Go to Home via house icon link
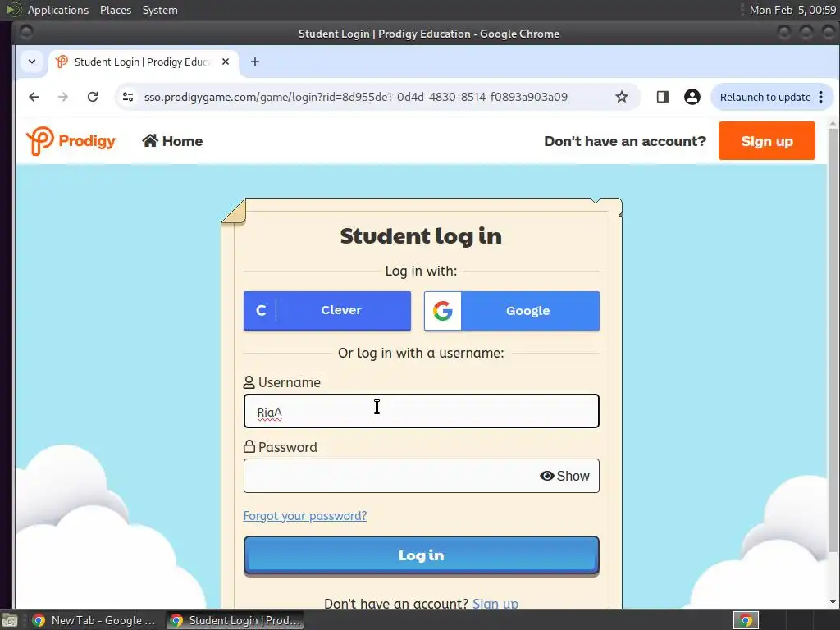Image resolution: width=840 pixels, height=630 pixels. click(172, 141)
